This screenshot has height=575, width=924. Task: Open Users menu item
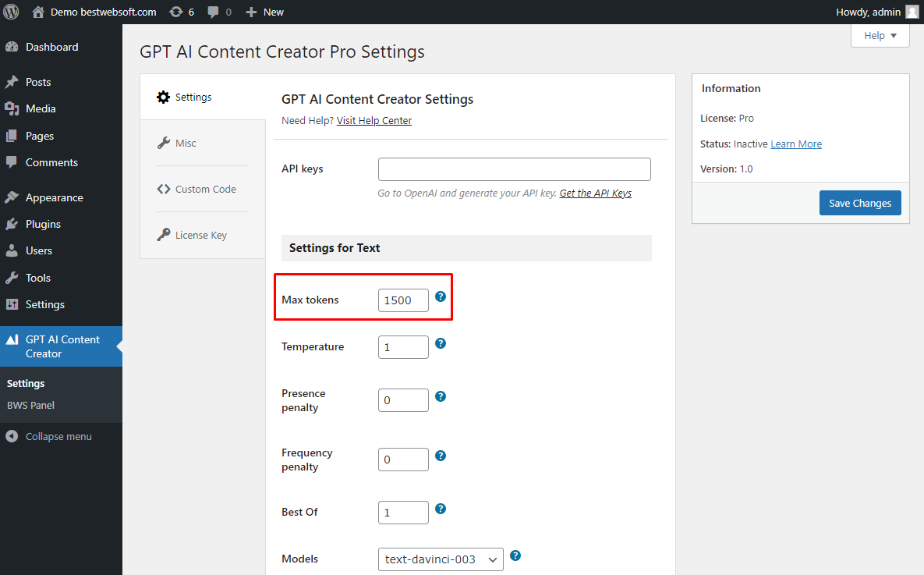click(x=62, y=250)
